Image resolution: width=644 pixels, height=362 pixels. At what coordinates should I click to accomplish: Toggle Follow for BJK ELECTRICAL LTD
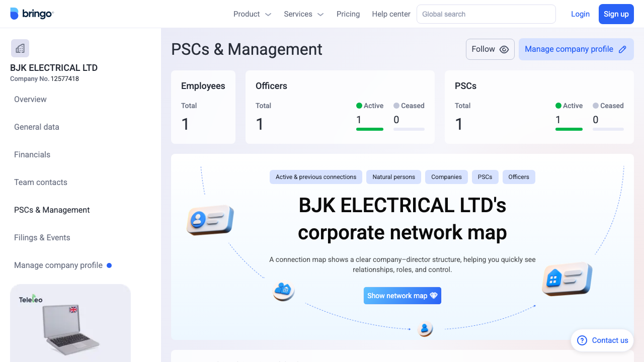(x=490, y=49)
